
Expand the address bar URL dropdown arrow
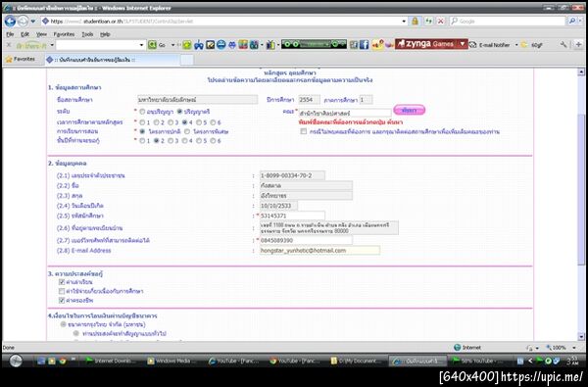[404, 22]
